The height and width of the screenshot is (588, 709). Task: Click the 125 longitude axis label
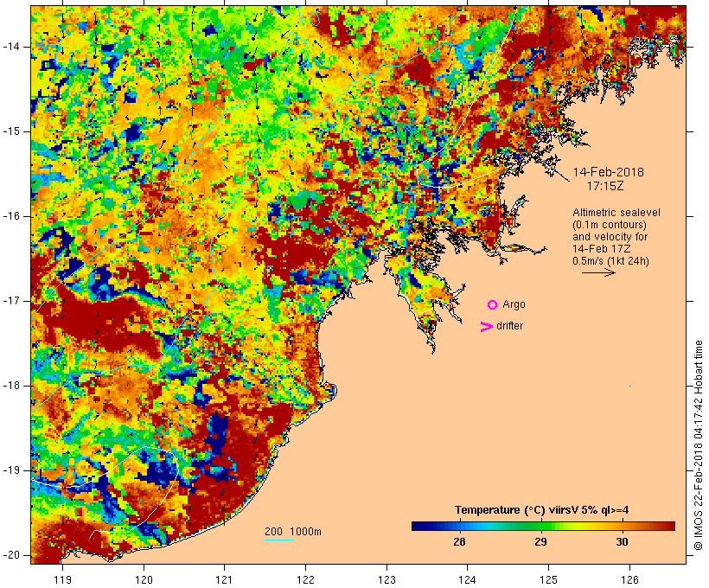548,580
